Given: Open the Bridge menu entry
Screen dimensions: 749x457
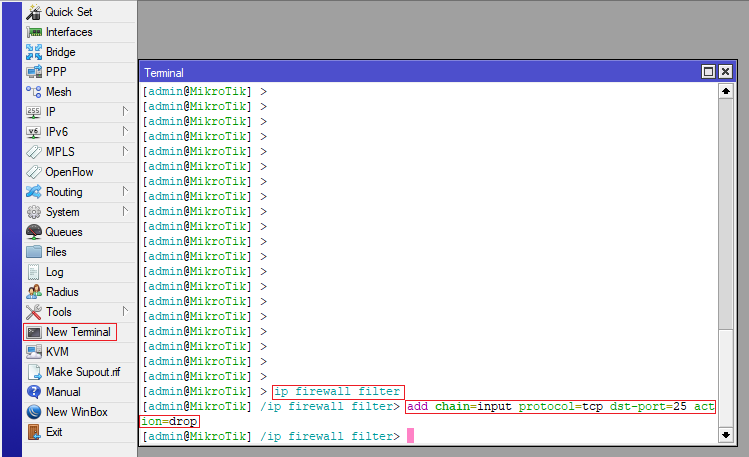Looking at the screenshot, I should [61, 52].
